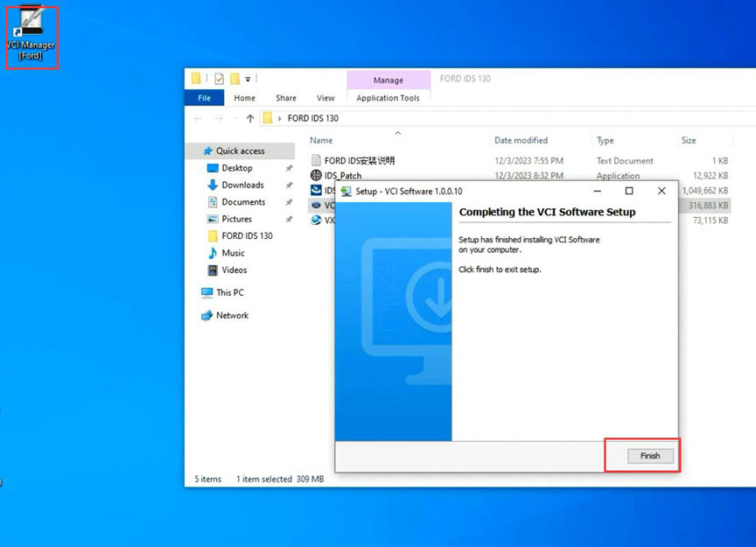Click the back navigation arrow
This screenshot has width=756, height=547.
(x=198, y=119)
